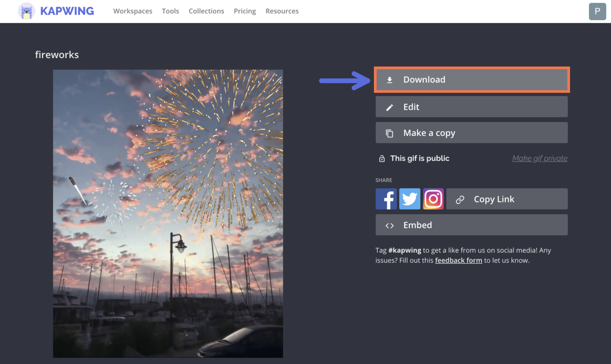Click the Kapwing cat logo
The image size is (611, 364).
(x=26, y=11)
